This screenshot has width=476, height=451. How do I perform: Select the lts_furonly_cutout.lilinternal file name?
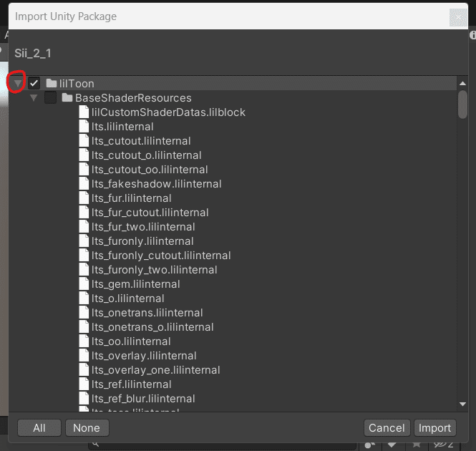[x=161, y=256]
